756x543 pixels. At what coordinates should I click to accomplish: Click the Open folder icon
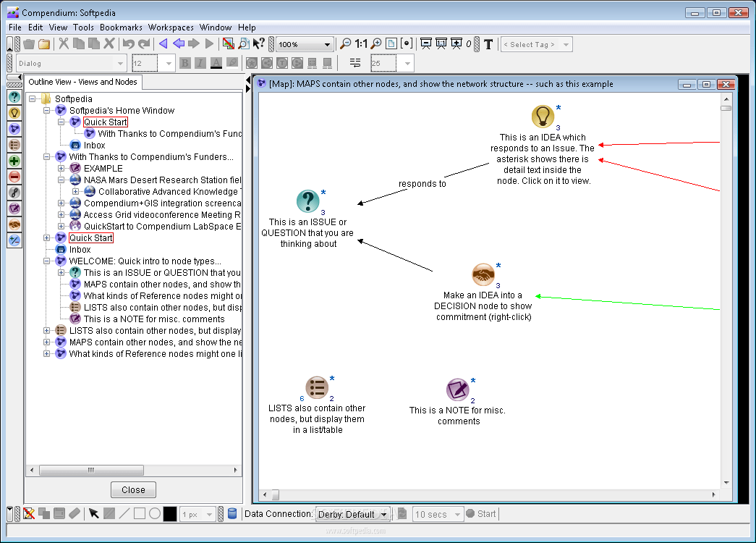pyautogui.click(x=44, y=44)
